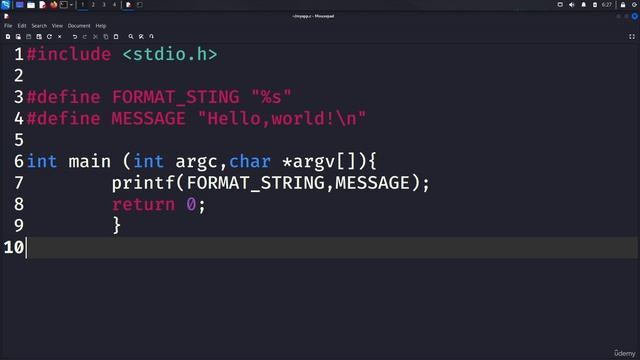
Task: Click the Mousepad window title bar icon
Action: click(6, 16)
